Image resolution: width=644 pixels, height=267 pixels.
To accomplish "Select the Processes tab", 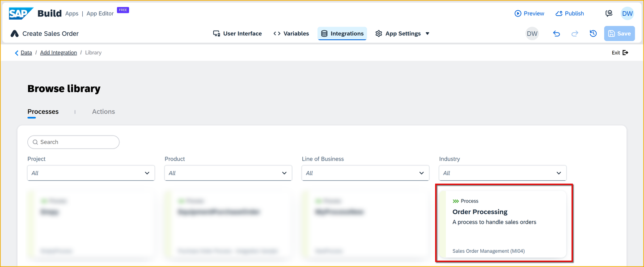I will (x=43, y=112).
